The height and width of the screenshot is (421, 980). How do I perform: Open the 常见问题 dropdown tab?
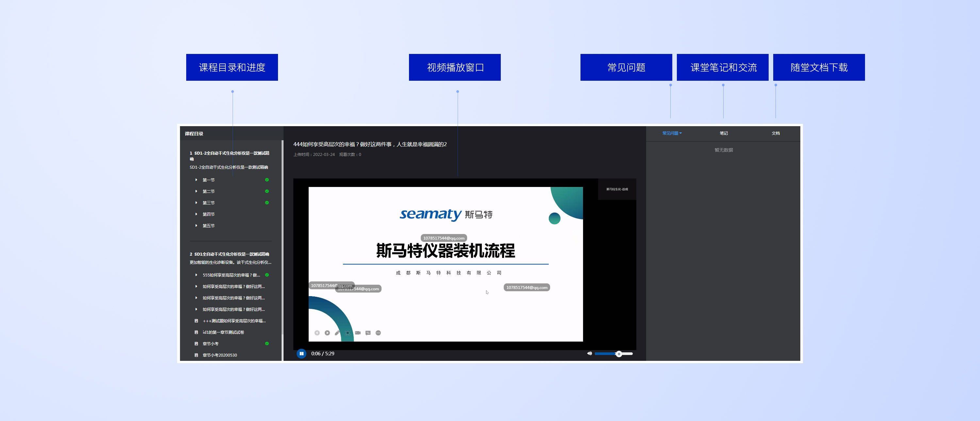672,133
